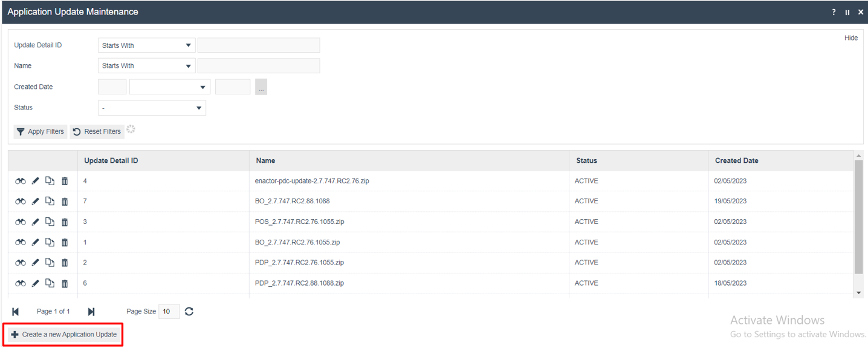Click Create a new Application Update
Viewport: 868px width, 348px height.
[64, 334]
